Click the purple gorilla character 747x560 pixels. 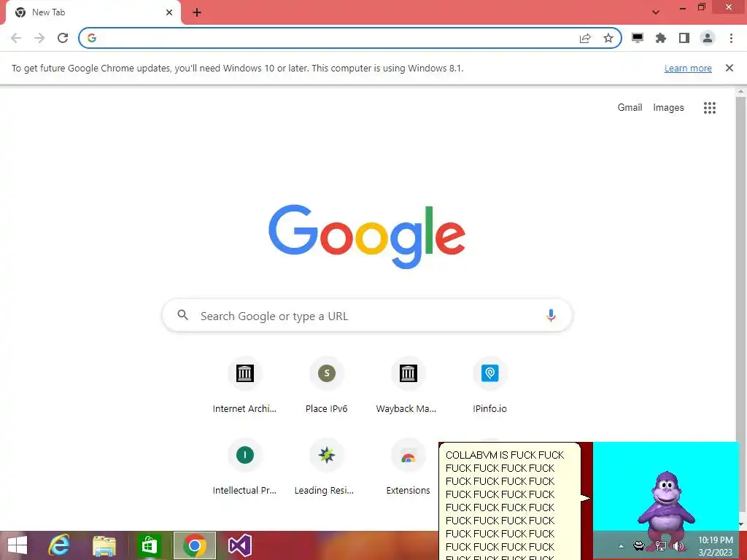[x=666, y=510]
